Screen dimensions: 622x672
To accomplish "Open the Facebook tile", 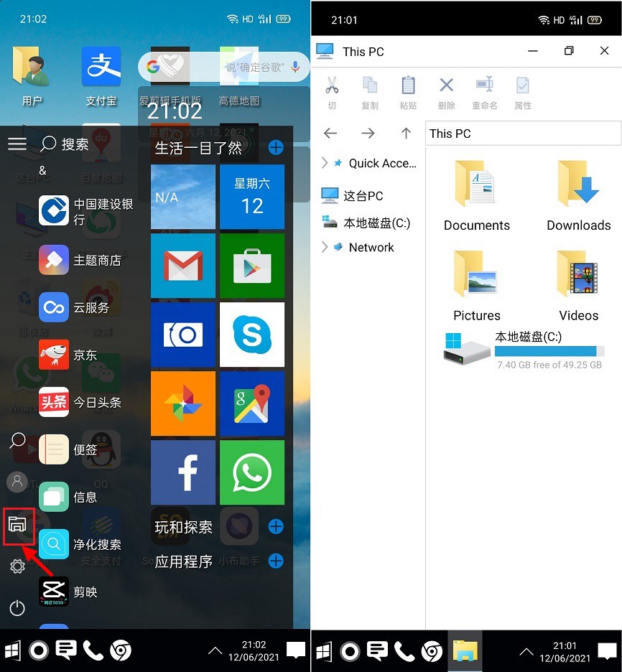I will (183, 472).
